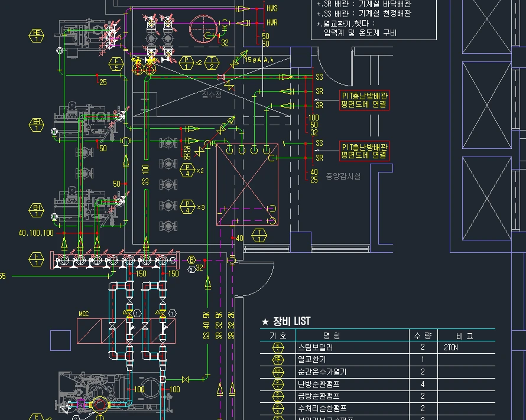The image size is (526, 420).
Task: Pick the 열교환기 symbol in the 기호 column
Action: (278, 360)
